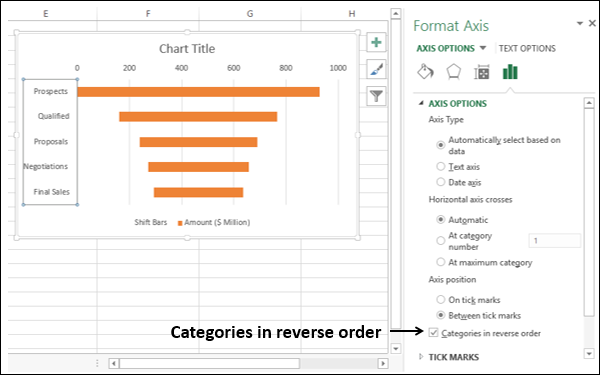Click the Final Sales axis label
Screen dimensions: 600x375
point(51,191)
